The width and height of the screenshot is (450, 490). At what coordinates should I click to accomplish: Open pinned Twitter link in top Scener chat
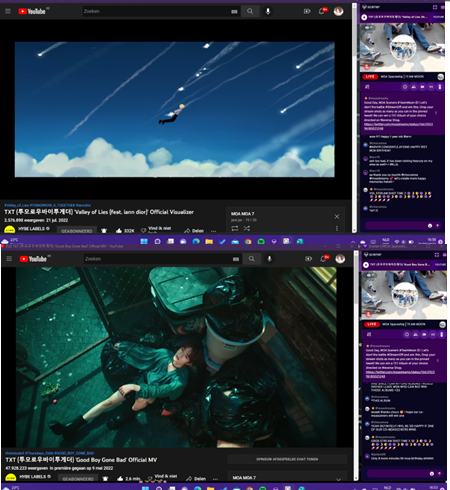(398, 126)
